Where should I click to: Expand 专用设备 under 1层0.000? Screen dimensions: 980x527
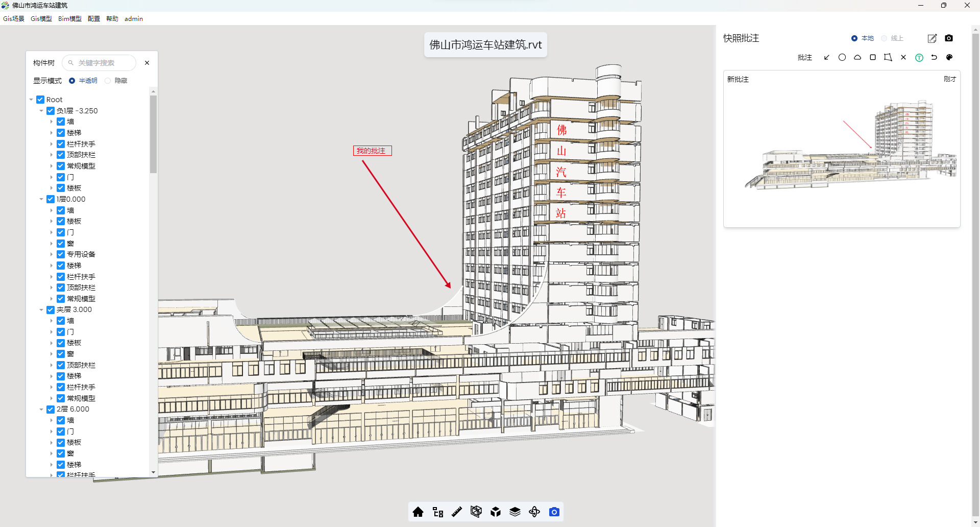pos(52,254)
